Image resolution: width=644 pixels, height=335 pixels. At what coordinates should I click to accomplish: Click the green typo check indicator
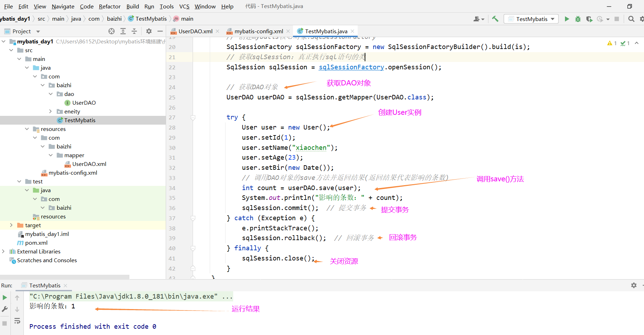pyautogui.click(x=625, y=43)
